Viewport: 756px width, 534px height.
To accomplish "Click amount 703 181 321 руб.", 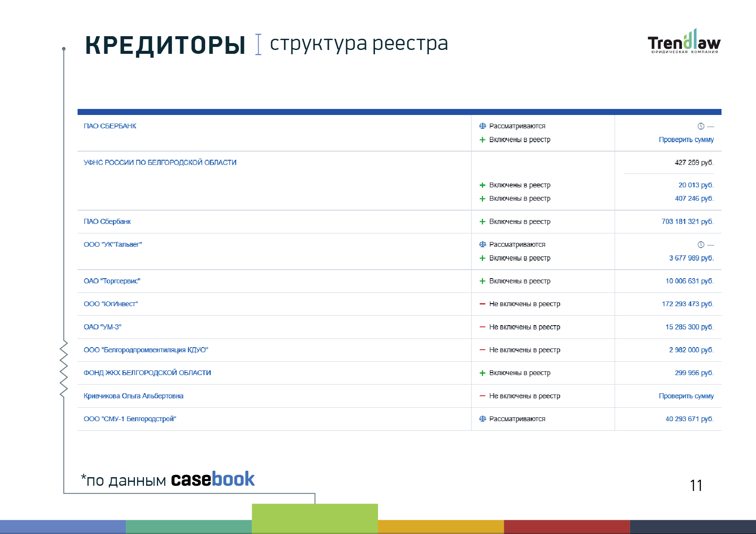I will tap(688, 222).
